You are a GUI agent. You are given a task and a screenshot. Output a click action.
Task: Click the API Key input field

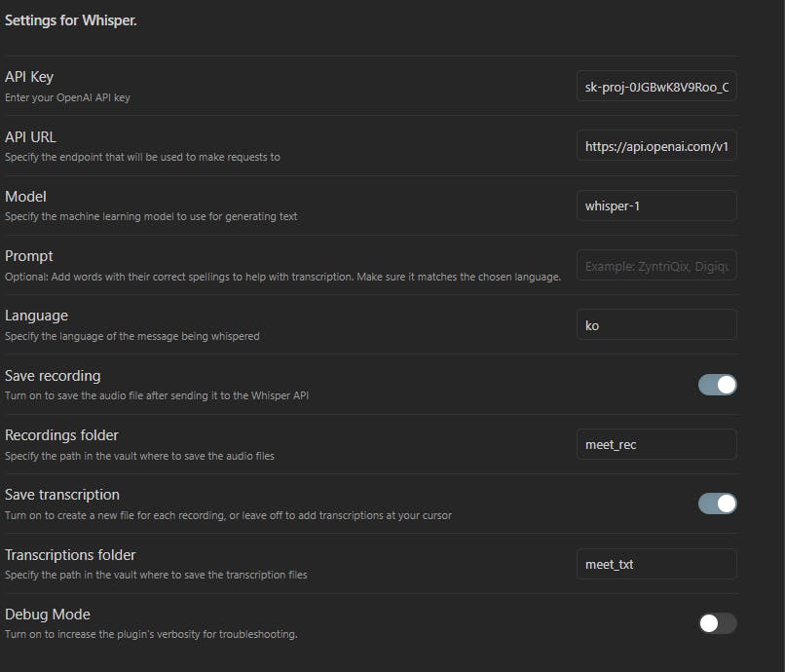click(656, 87)
